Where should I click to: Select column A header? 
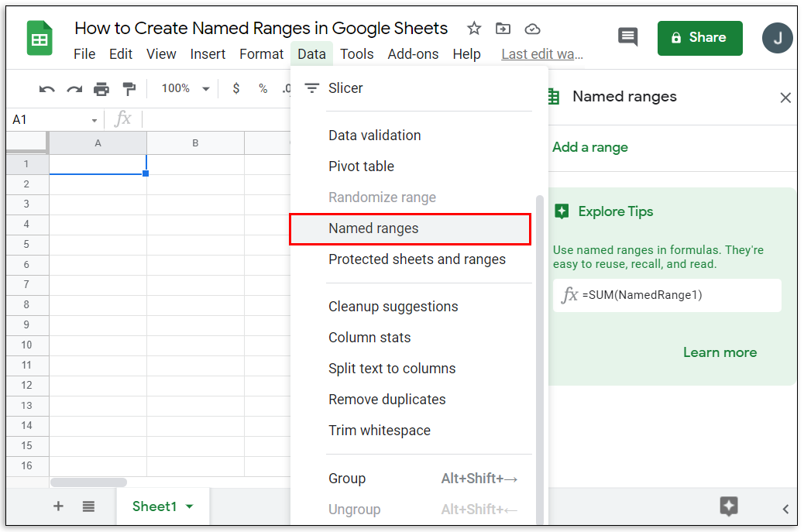[x=98, y=143]
